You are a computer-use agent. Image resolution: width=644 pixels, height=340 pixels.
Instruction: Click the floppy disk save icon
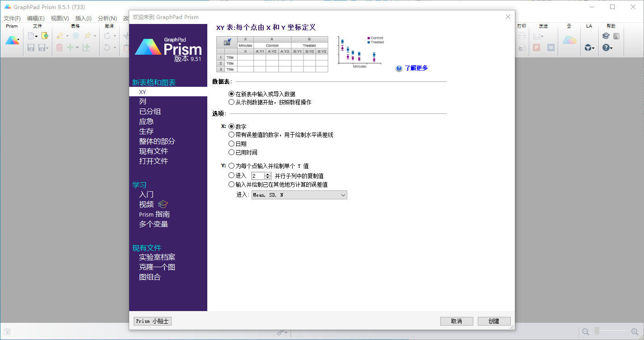click(x=31, y=47)
